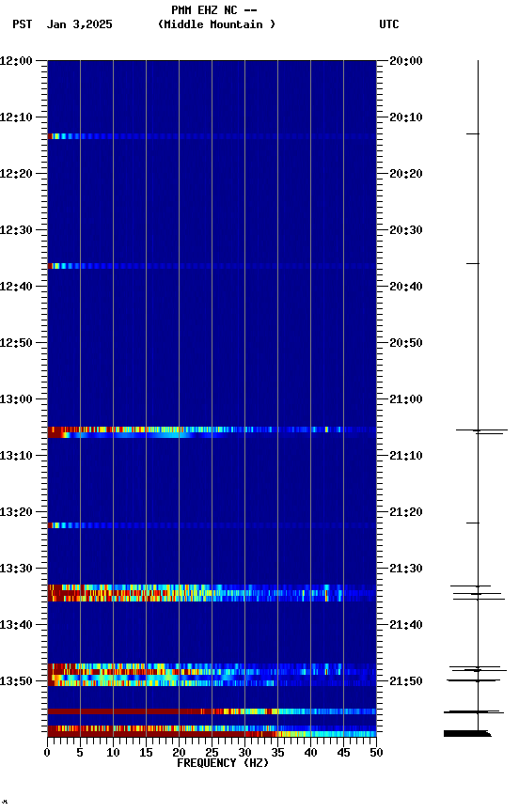The width and height of the screenshot is (519, 812).
Task: Click frequency axis tick label '20'
Action: [179, 753]
